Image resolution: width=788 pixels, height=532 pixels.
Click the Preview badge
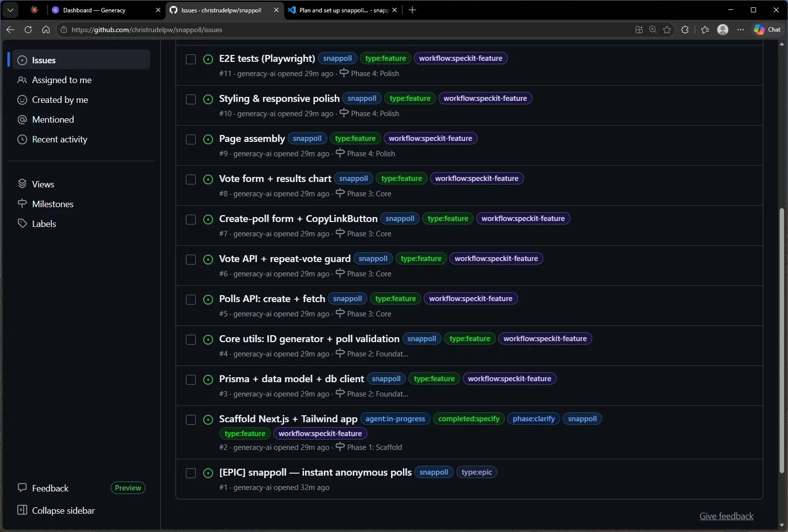click(128, 488)
